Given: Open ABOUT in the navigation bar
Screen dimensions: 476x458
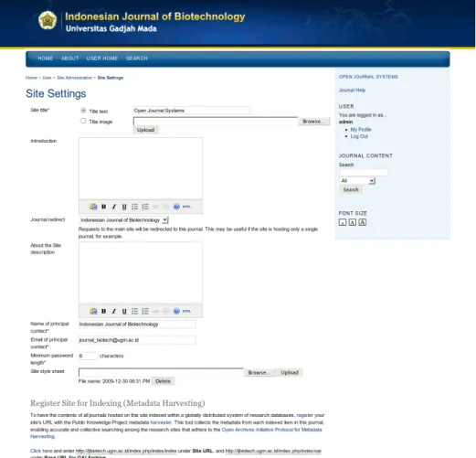Looking at the screenshot, I should 70,59.
